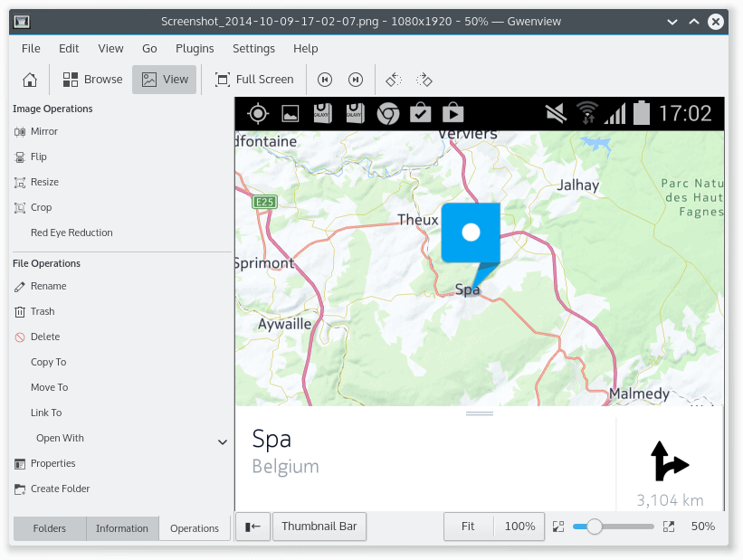
Task: Click the zoom-in icon beside slider
Action: point(669,527)
